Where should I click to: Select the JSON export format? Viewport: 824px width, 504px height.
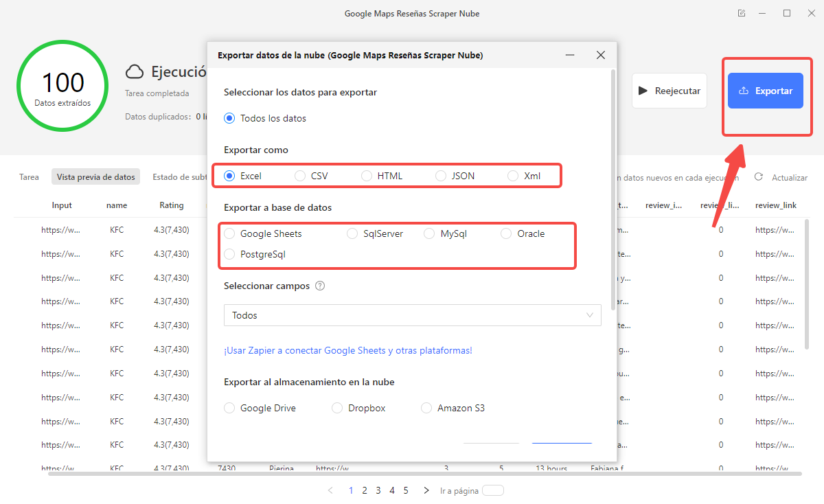click(x=439, y=176)
